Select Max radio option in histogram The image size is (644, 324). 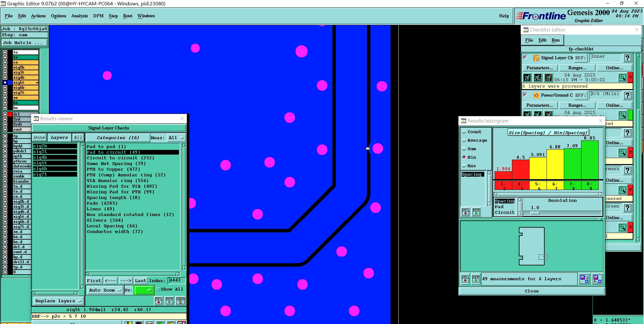[464, 166]
